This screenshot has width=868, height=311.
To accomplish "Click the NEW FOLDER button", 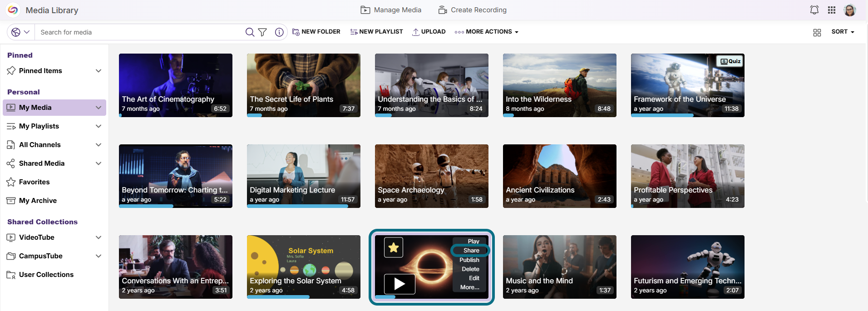I will 316,32.
